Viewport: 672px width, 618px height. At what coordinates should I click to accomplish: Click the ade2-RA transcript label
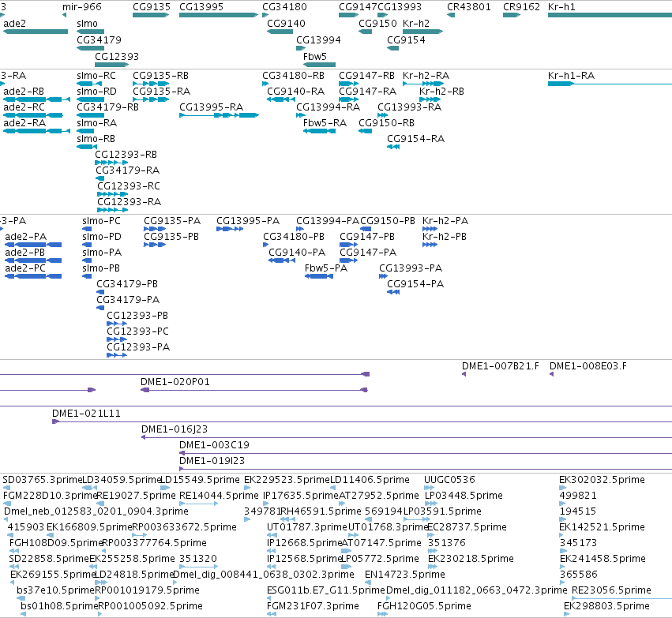pos(24,123)
